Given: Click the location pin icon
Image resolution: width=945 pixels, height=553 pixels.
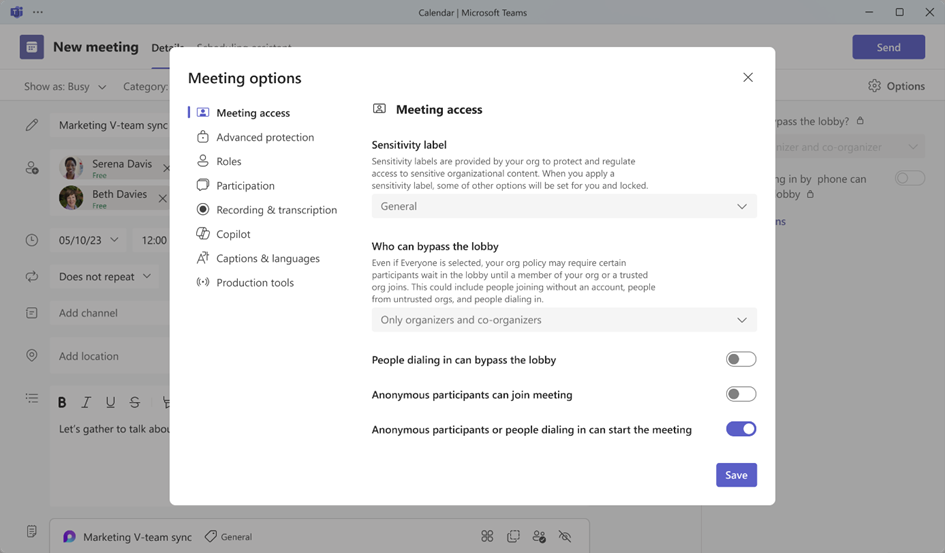Looking at the screenshot, I should (32, 355).
